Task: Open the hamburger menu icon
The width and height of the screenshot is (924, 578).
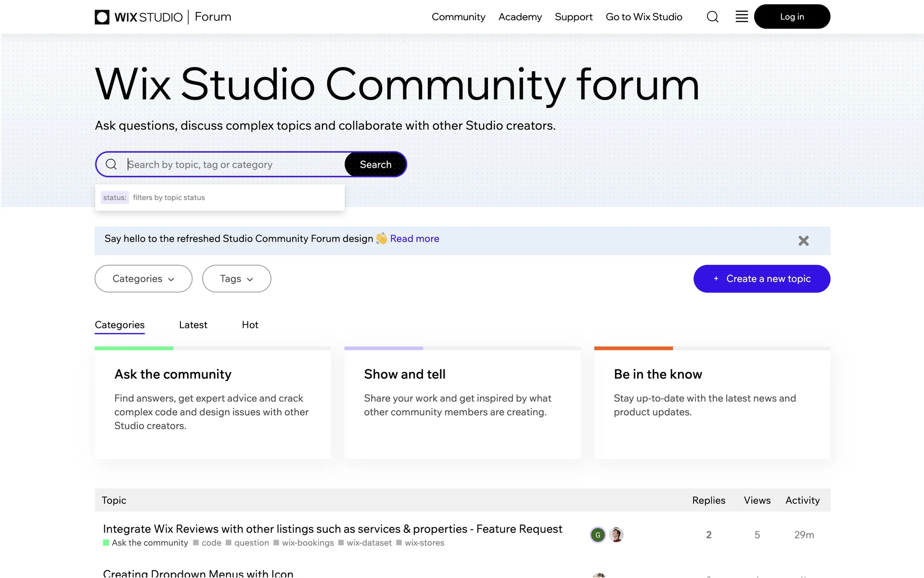Action: click(742, 17)
